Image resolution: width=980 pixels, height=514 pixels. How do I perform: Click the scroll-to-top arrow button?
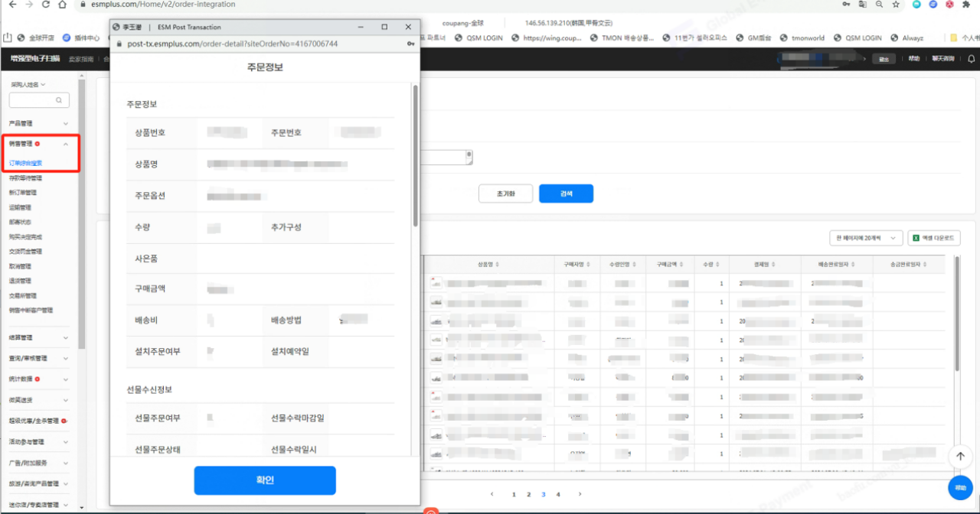tap(960, 456)
